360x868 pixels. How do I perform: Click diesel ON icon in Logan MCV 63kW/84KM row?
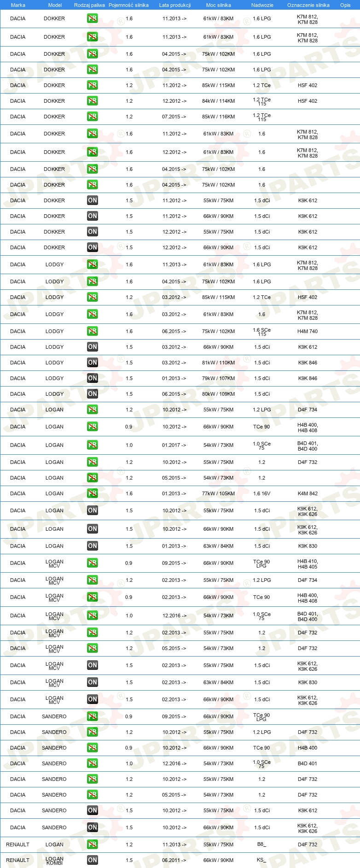(93, 682)
